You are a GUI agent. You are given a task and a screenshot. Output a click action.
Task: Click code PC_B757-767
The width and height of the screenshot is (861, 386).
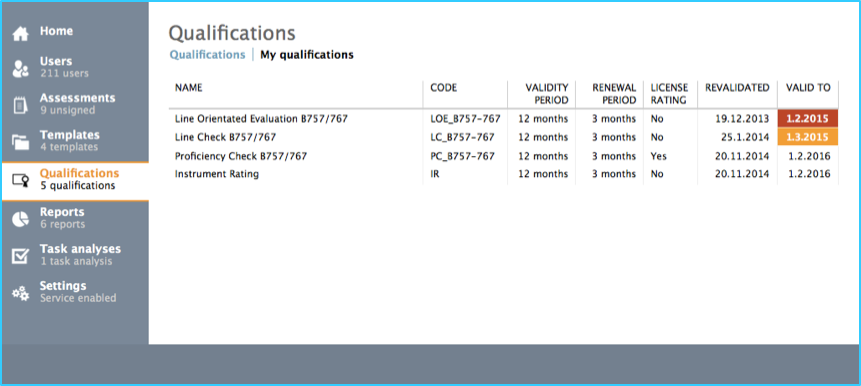462,156
